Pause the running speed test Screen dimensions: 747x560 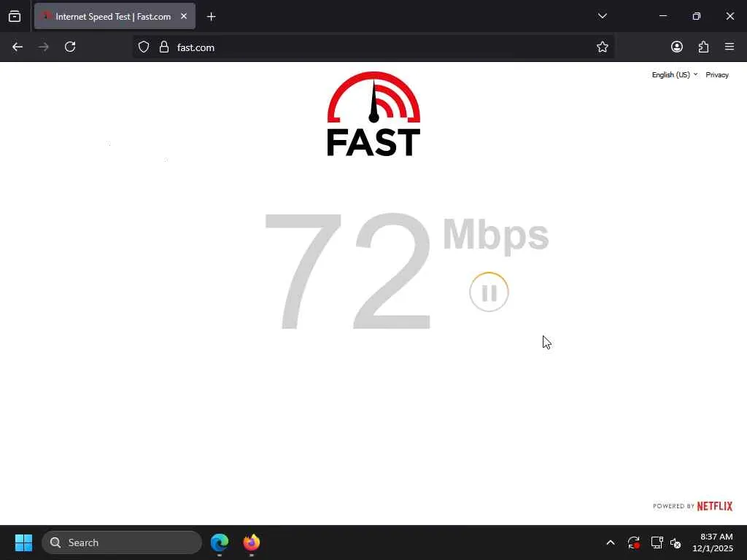pos(489,292)
